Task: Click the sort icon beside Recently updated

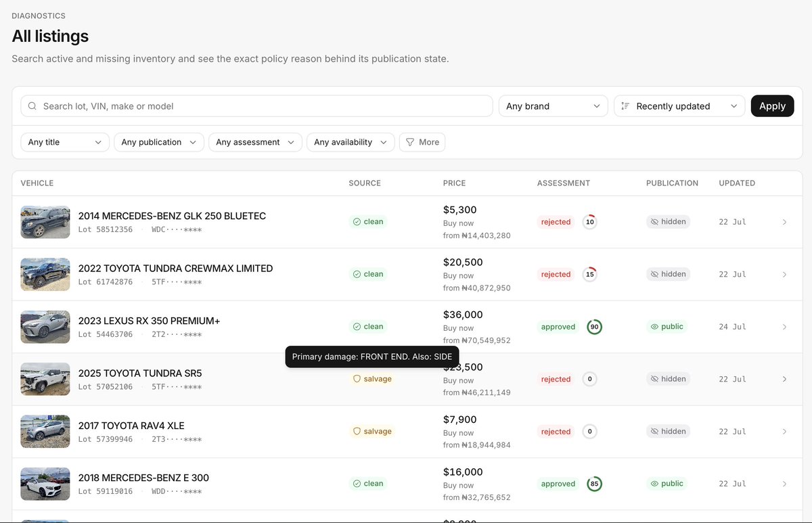Action: coord(625,106)
